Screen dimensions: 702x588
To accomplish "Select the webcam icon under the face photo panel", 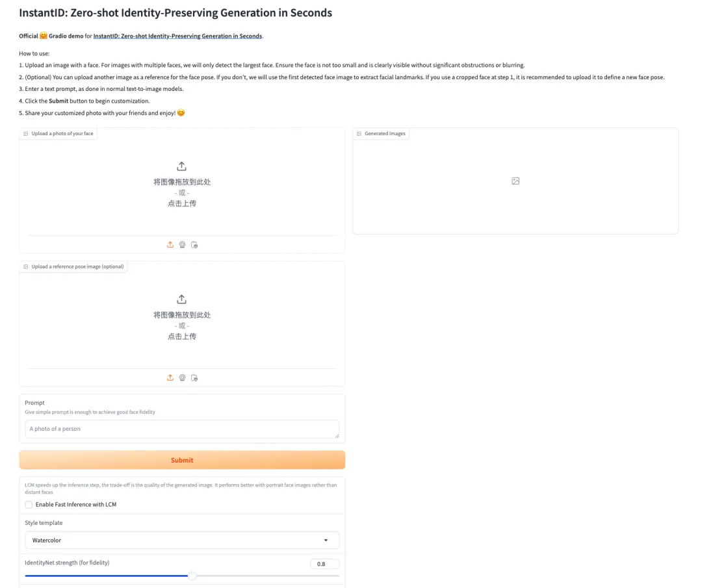I will tap(182, 245).
